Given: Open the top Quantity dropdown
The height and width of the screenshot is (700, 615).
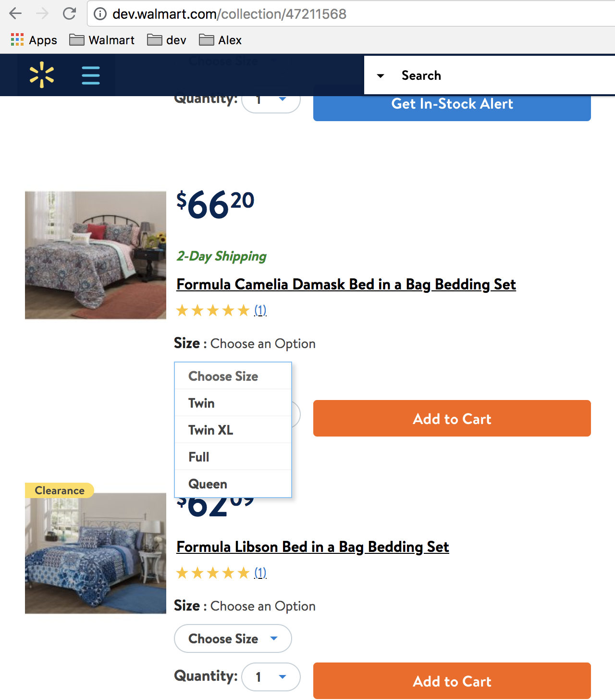Looking at the screenshot, I should [x=271, y=101].
